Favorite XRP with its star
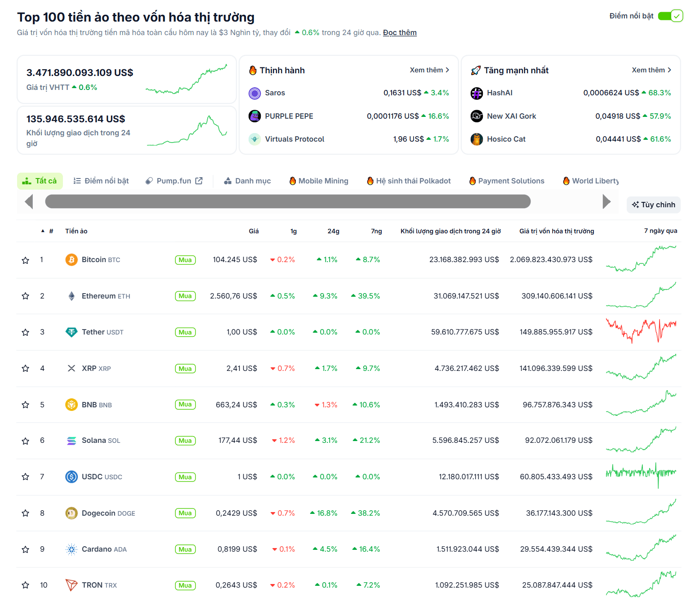700x602 pixels. point(26,369)
